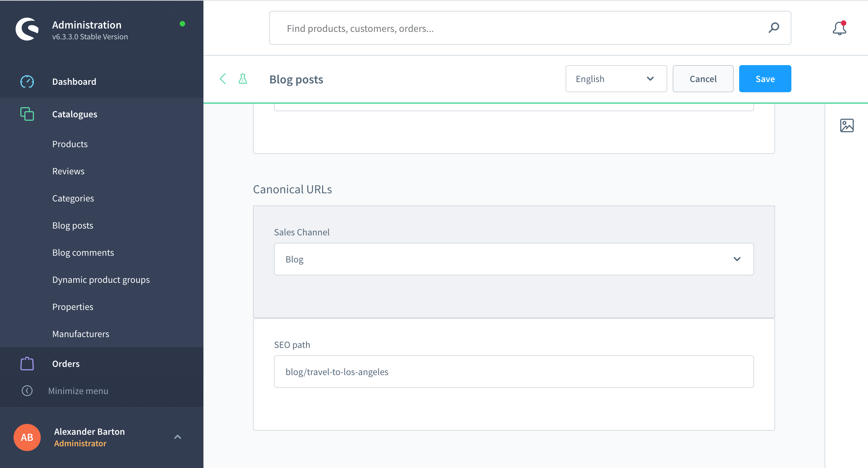Open the English language dropdown

point(616,79)
